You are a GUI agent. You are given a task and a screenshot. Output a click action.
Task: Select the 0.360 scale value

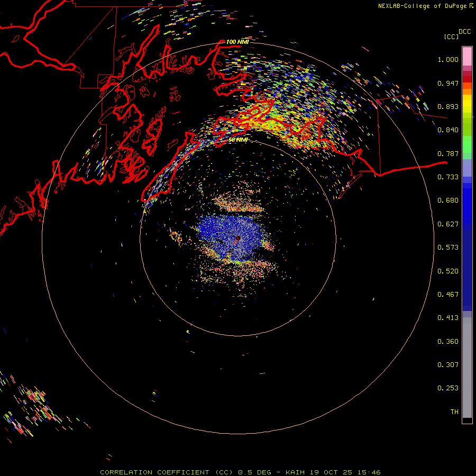[448, 342]
